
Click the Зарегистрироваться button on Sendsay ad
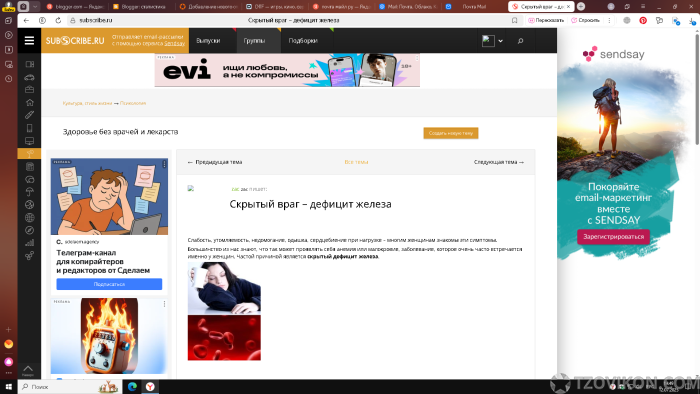click(613, 237)
